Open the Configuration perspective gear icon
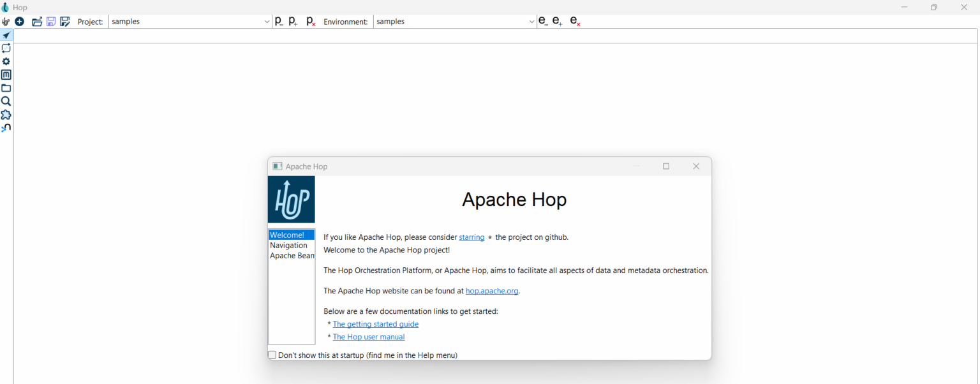980x384 pixels. pos(6,61)
